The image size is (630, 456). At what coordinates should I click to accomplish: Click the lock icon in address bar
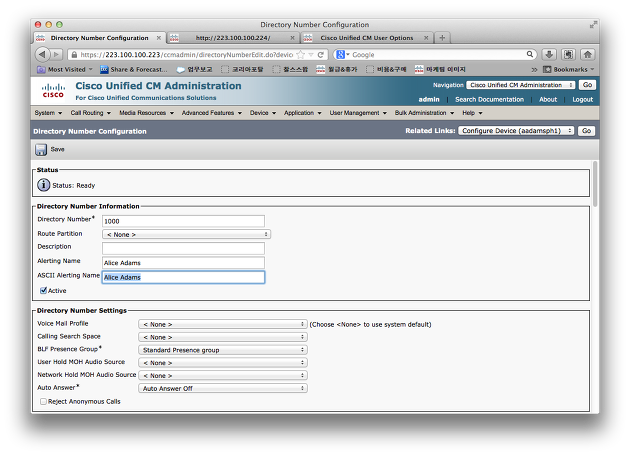coord(74,55)
